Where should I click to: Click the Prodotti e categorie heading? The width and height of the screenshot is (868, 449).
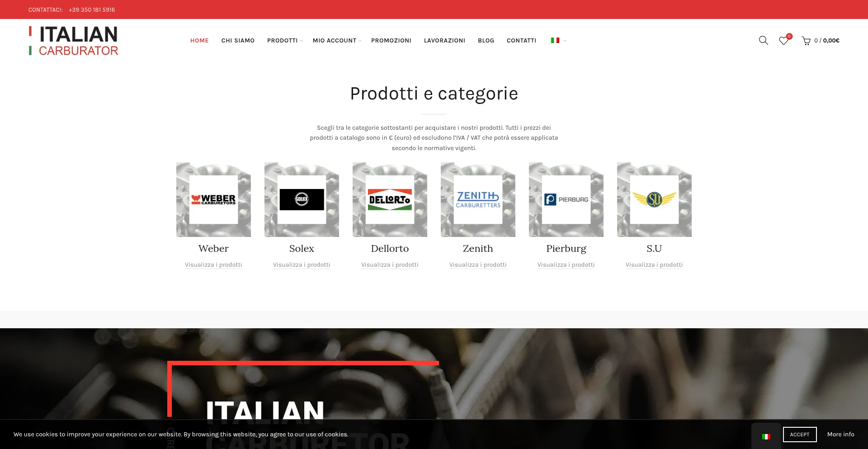click(434, 94)
